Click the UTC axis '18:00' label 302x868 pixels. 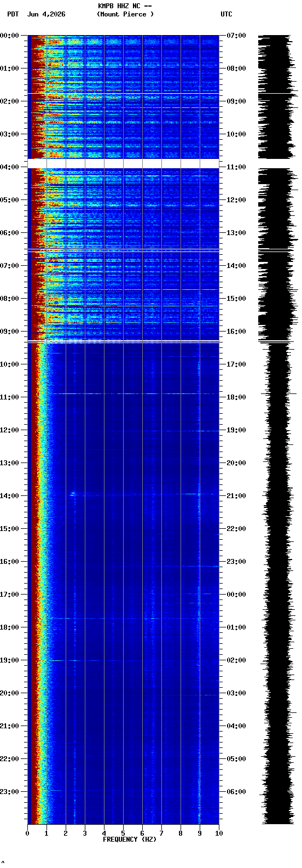point(236,397)
